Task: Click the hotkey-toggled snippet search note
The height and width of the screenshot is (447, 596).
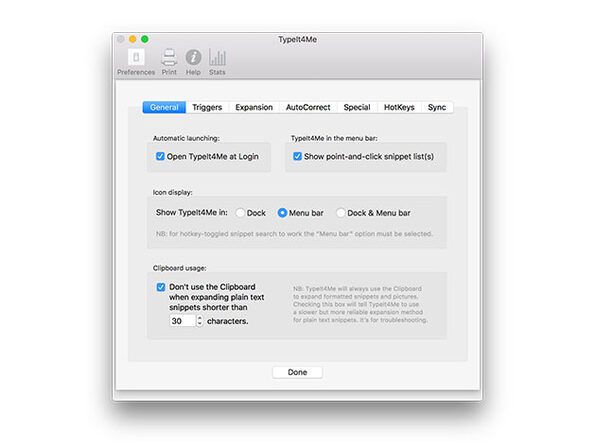Action: pyautogui.click(x=294, y=234)
